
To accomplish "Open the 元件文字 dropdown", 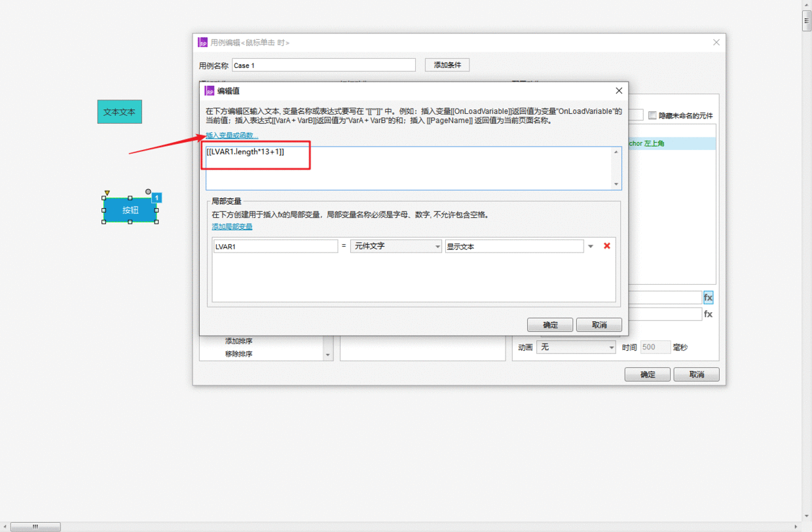I will click(x=396, y=246).
